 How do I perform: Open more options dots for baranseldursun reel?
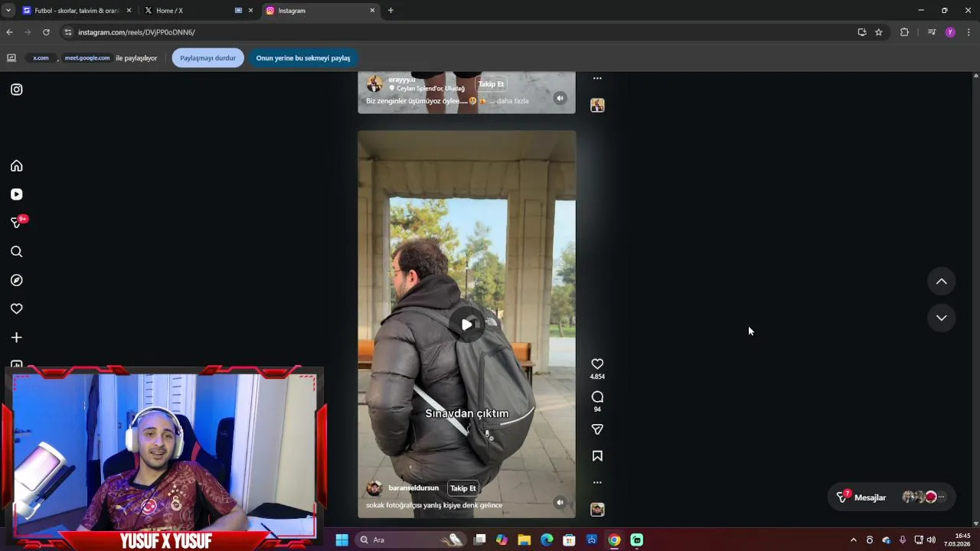pos(597,483)
